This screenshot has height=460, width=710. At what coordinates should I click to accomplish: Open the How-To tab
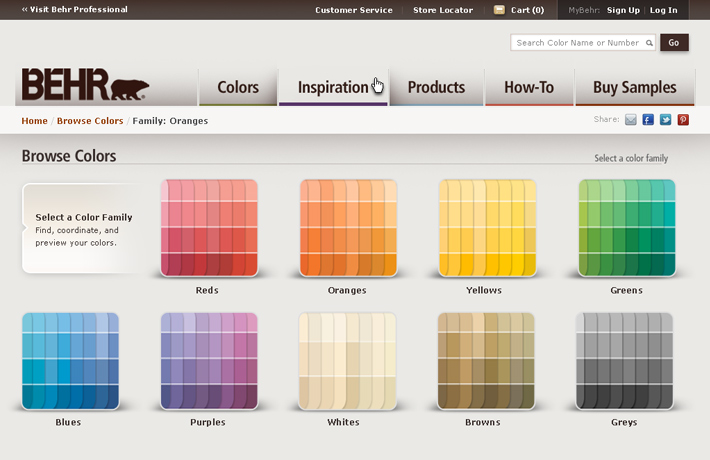point(529,87)
